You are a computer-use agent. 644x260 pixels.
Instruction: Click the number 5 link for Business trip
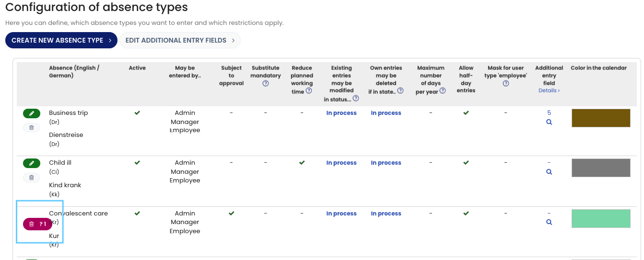point(549,113)
